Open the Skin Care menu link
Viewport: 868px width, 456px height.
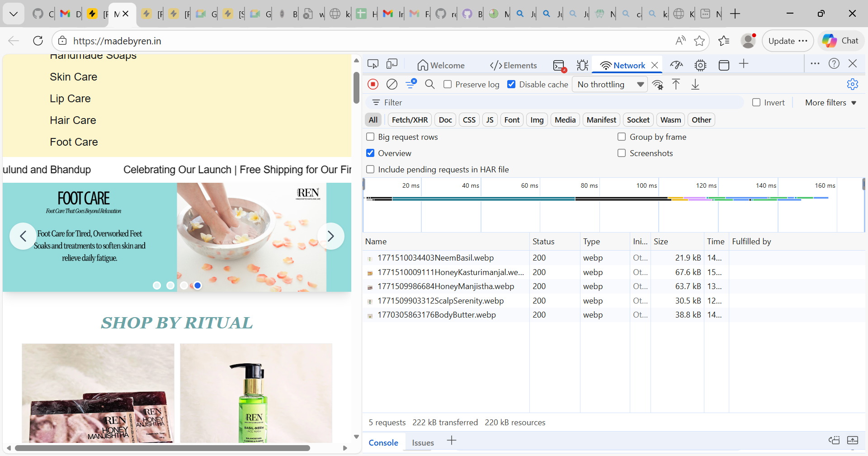click(x=73, y=77)
